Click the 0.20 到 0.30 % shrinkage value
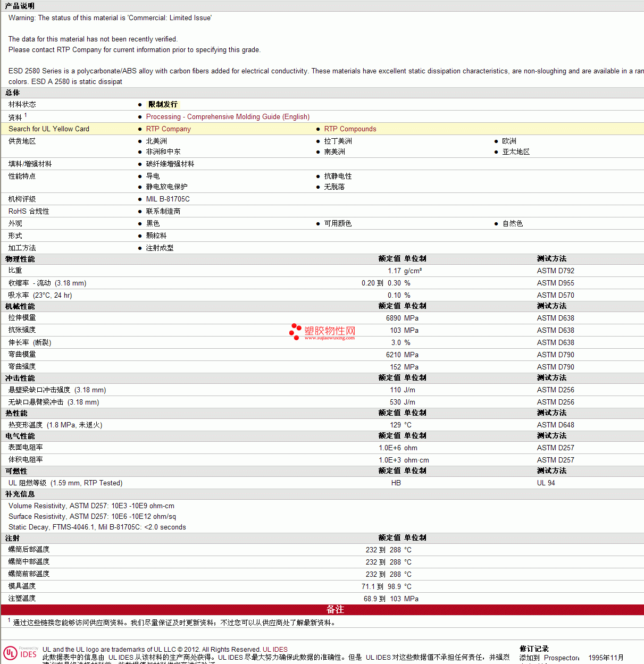644x664 pixels. click(x=386, y=283)
